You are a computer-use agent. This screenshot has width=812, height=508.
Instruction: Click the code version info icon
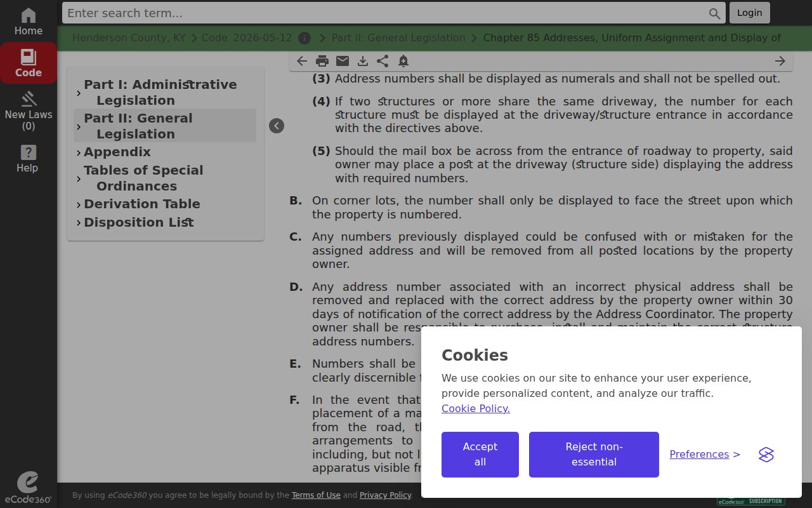click(x=304, y=38)
